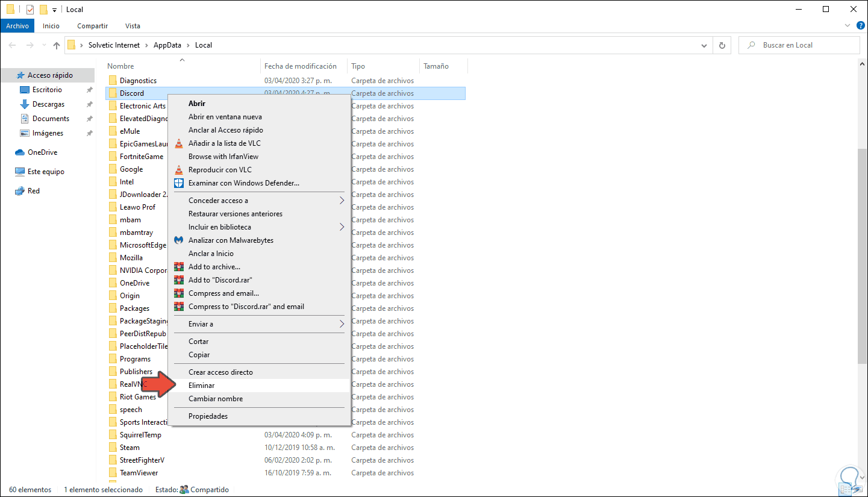Viewport: 868px width, 497px height.
Task: Click the WinRAR icon beside 'Add to archive...'
Action: click(x=178, y=267)
